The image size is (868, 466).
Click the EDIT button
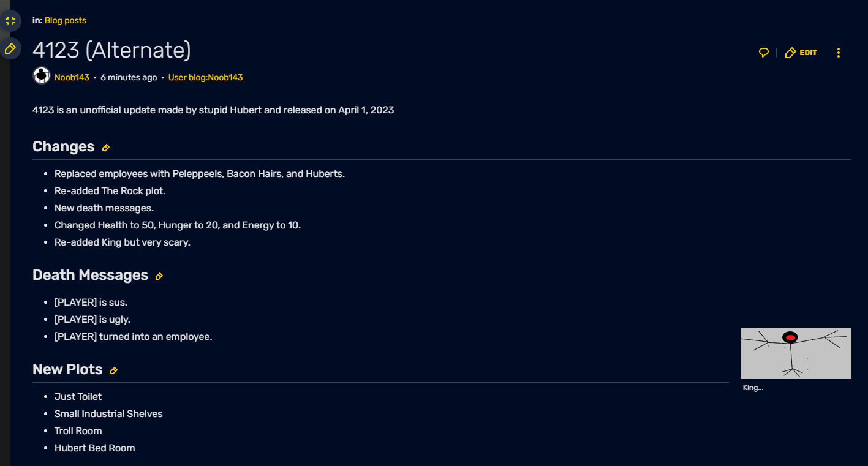coord(801,53)
